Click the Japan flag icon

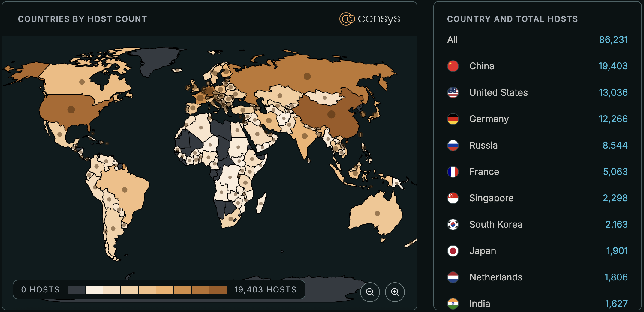[453, 251]
